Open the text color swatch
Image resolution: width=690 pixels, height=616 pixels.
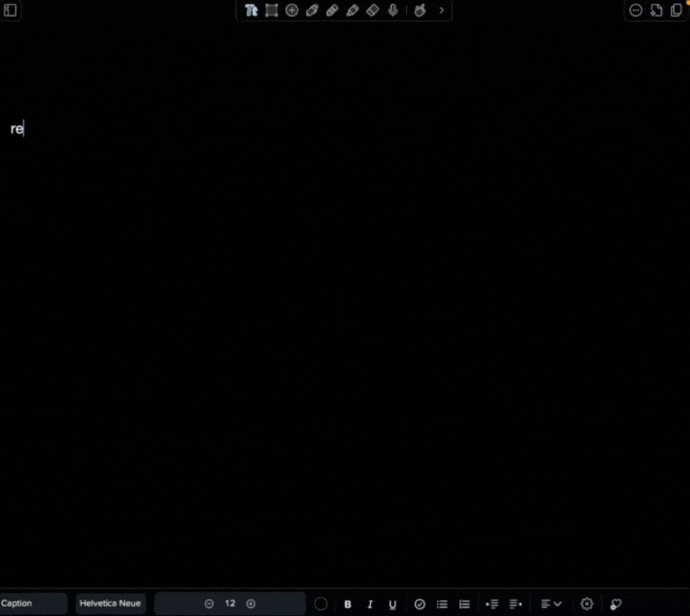[x=321, y=603]
